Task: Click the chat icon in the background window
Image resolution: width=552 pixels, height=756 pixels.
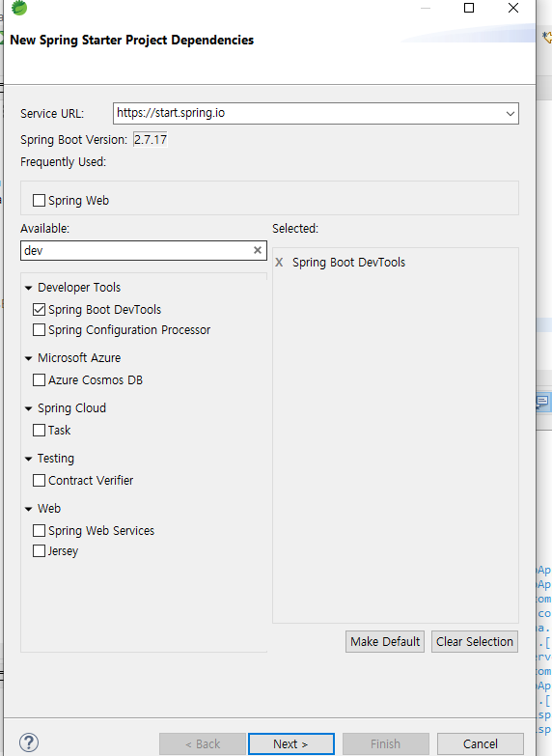Action: click(x=542, y=401)
